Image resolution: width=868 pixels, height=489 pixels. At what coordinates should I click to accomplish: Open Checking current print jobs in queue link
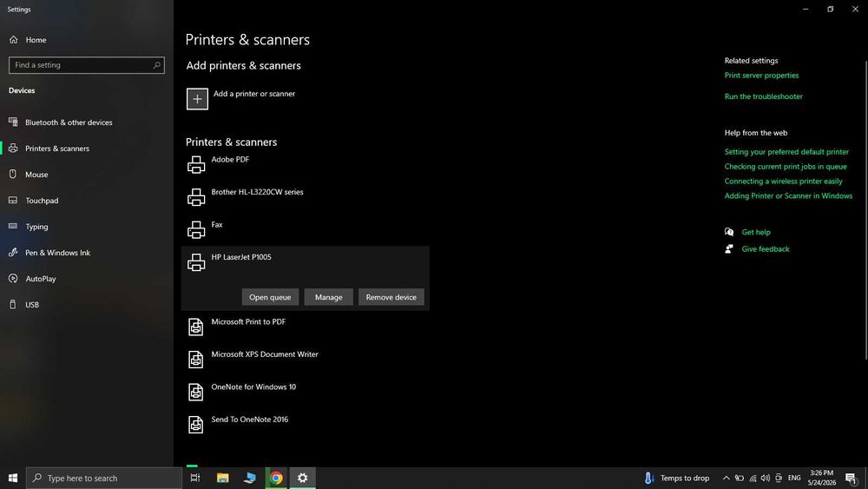tap(786, 167)
